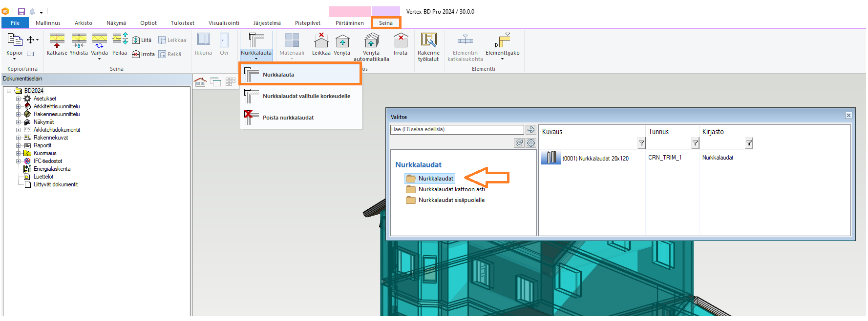Click the save icon in title bar
This screenshot has height=321, width=868.
[21, 12]
